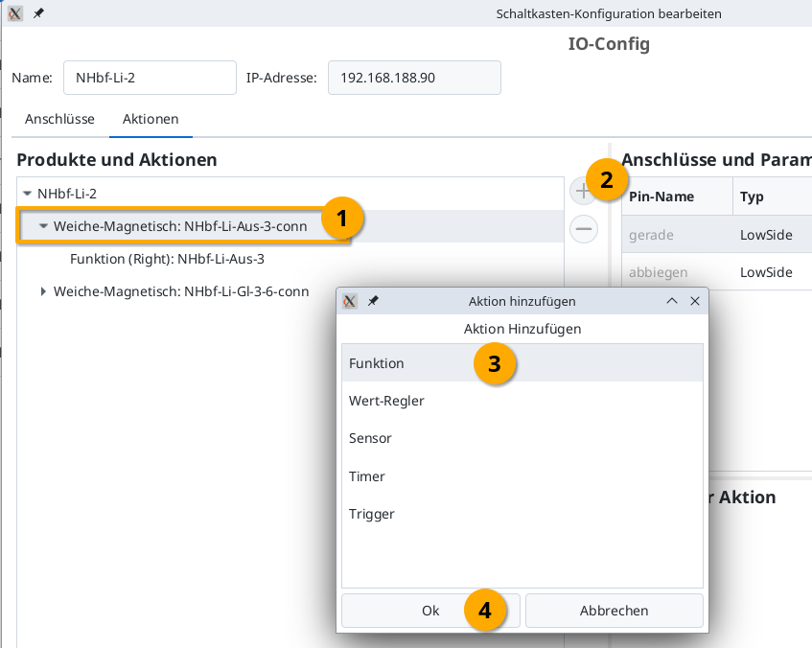The image size is (812, 648).
Task: Click the Name input field
Action: pyautogui.click(x=150, y=78)
